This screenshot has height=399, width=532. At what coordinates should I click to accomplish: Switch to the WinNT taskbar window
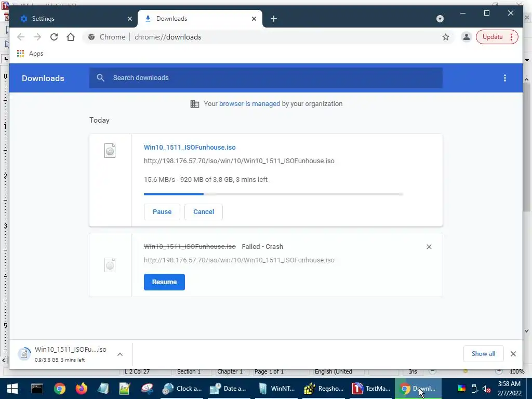(276, 389)
